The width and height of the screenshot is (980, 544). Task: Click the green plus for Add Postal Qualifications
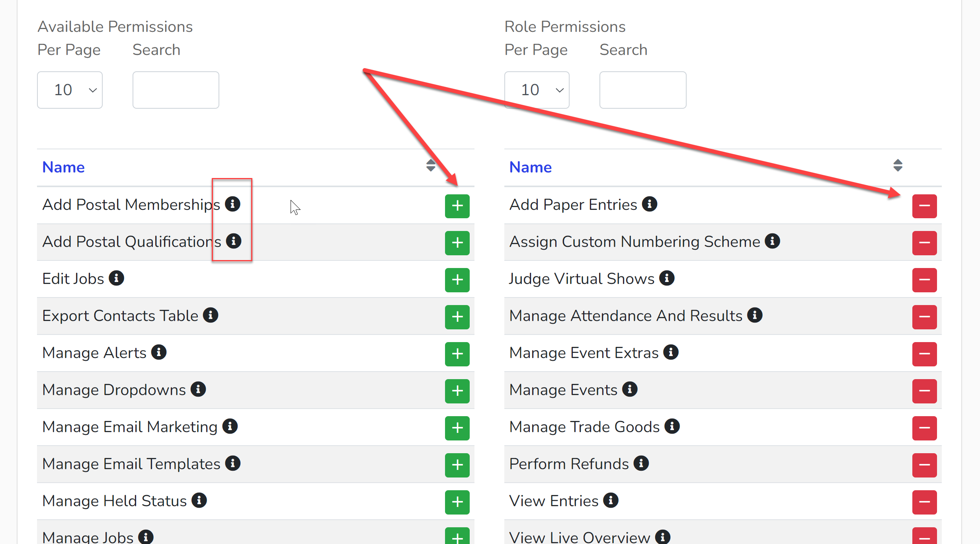(x=457, y=243)
